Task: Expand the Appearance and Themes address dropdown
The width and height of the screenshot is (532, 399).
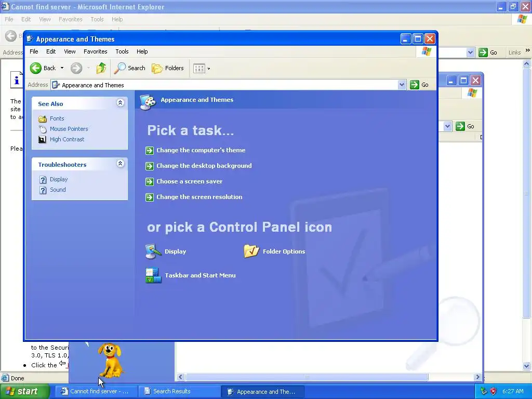Action: pos(402,85)
